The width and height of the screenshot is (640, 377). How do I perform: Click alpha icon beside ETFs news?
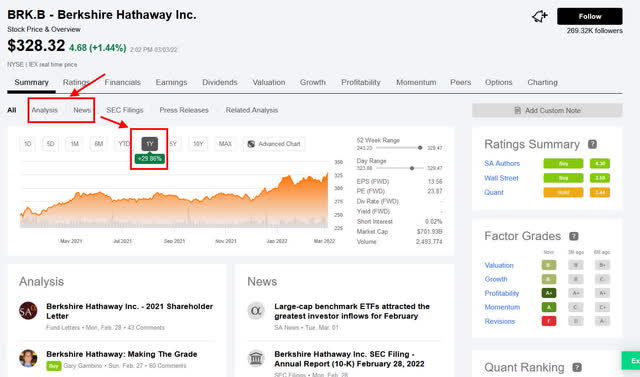coord(256,311)
